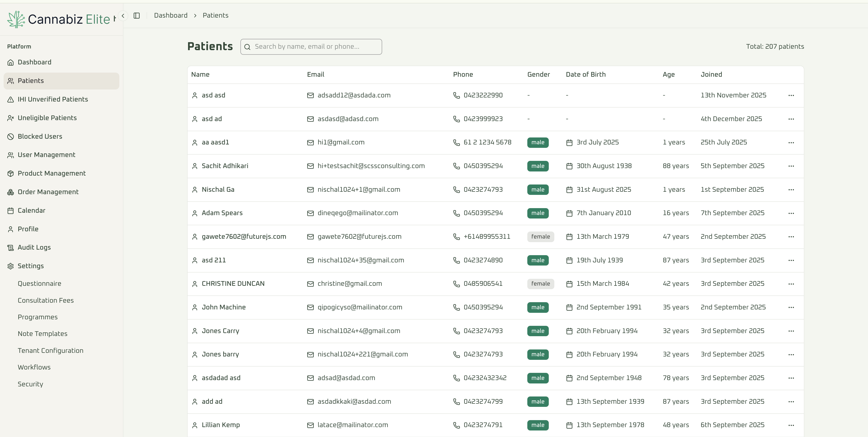Screen dimensions: 868x437
Task: Click the User Management icon
Action: click(x=10, y=155)
